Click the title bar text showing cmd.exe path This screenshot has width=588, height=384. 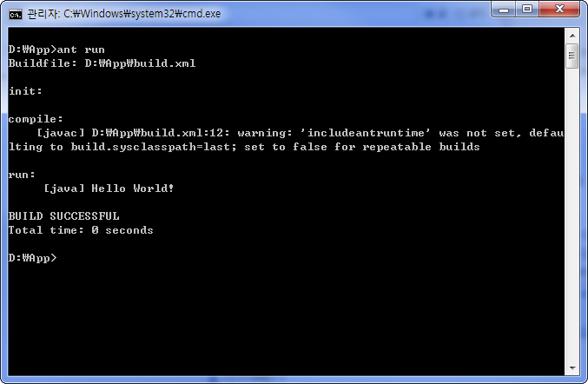123,14
